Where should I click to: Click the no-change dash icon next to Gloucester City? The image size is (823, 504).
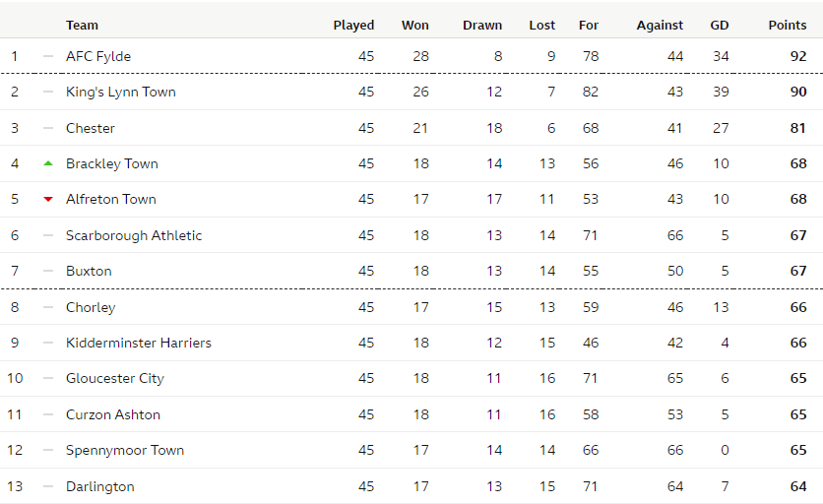pyautogui.click(x=48, y=379)
